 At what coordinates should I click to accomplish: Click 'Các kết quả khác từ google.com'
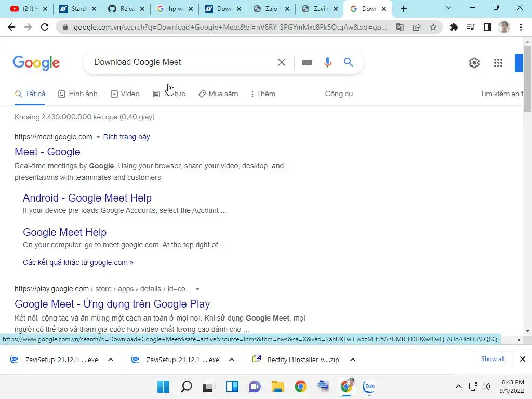pos(78,262)
